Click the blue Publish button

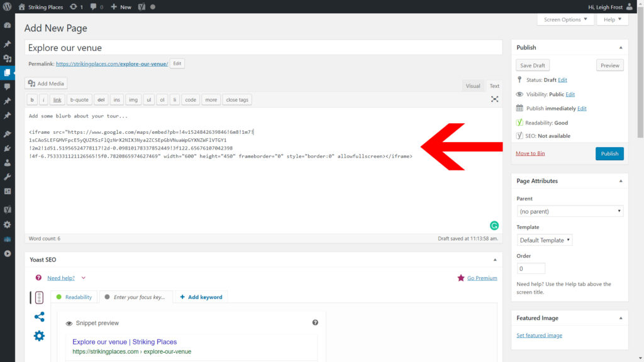pos(609,153)
